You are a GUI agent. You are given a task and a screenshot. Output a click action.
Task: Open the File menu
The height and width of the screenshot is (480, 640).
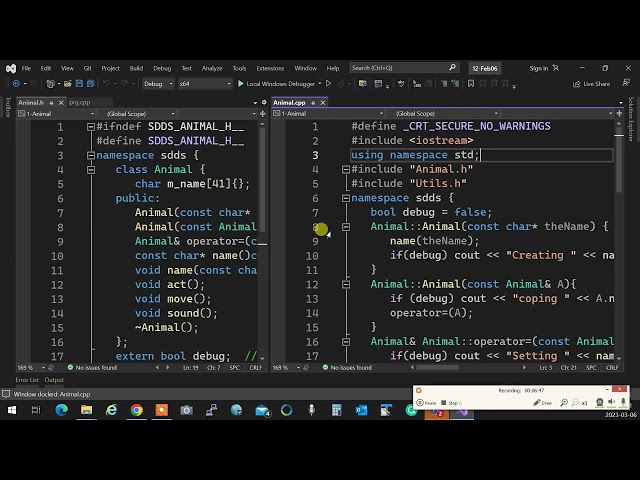[26, 68]
